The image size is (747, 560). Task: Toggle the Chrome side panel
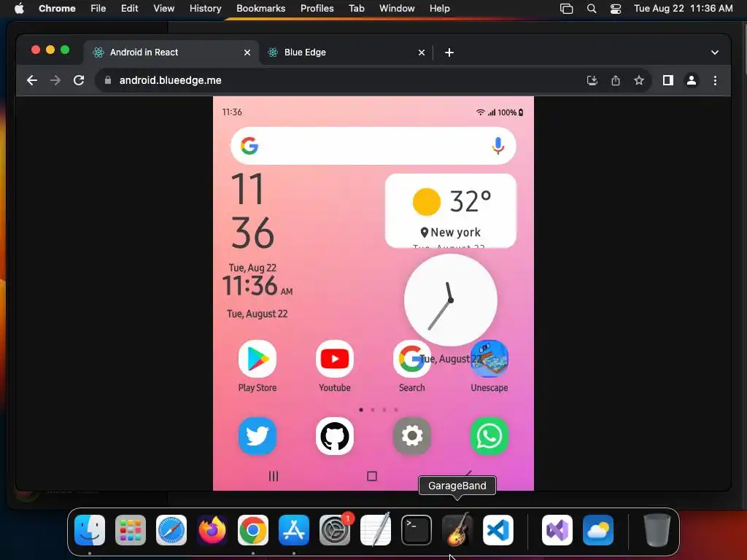tap(668, 80)
